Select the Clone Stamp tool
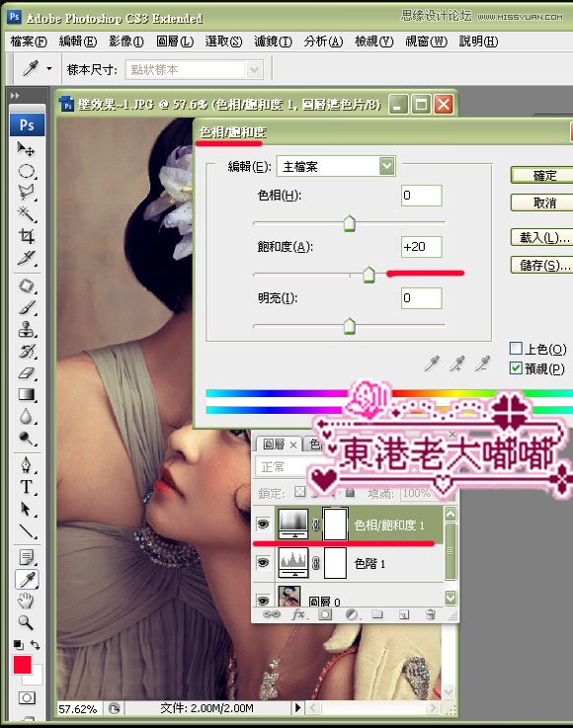 click(x=26, y=330)
